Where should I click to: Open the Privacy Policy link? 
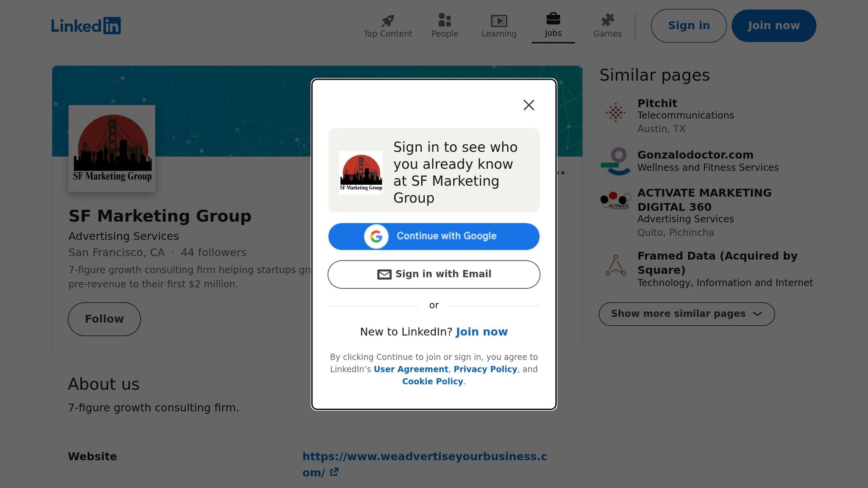(x=485, y=369)
